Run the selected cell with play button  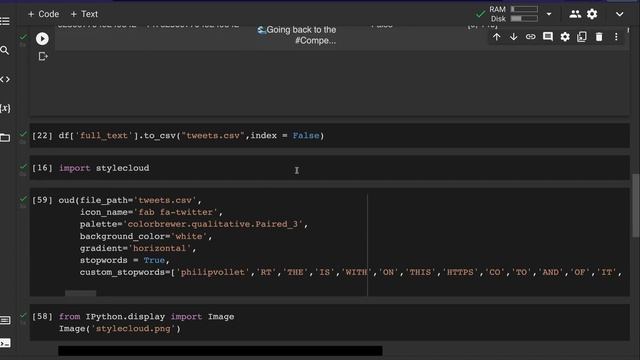42,39
